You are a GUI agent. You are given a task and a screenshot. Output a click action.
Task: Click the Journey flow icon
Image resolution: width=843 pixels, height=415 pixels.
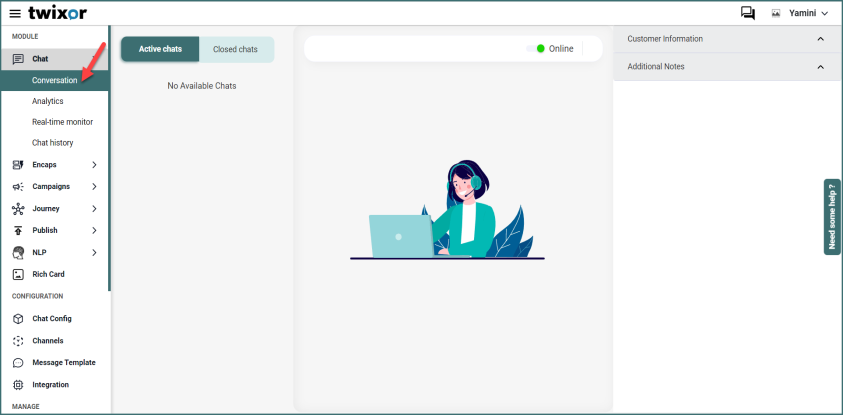pos(18,209)
